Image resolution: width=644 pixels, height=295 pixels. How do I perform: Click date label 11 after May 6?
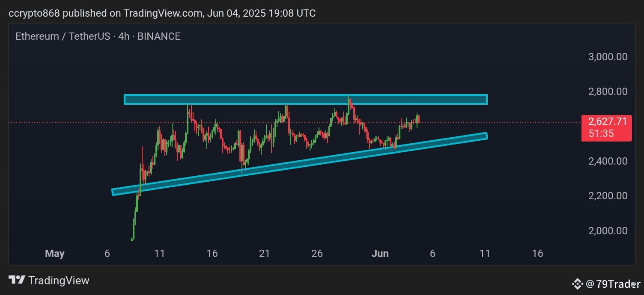160,254
